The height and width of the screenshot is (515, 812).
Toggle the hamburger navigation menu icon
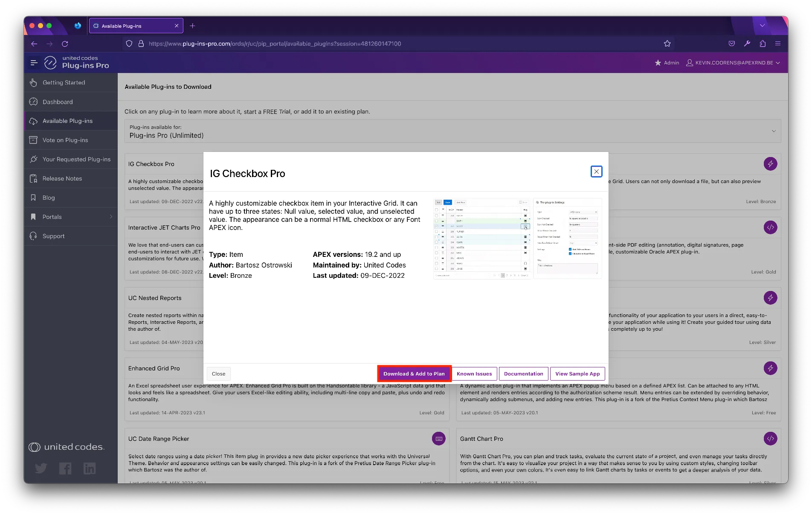coord(34,63)
